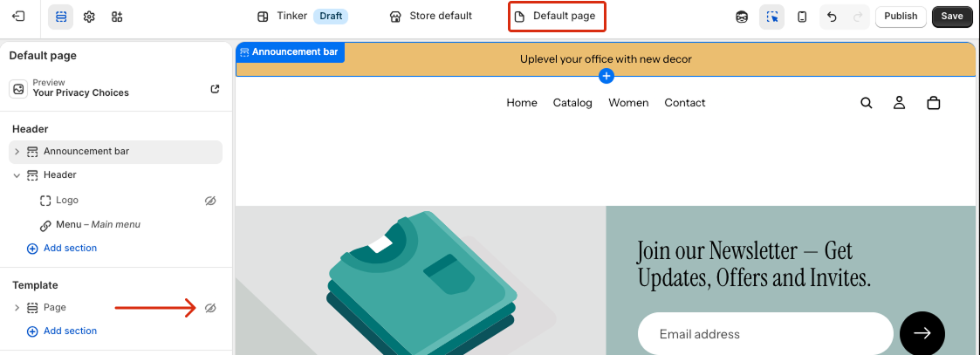Toggle visibility of the Logo block

pyautogui.click(x=209, y=201)
